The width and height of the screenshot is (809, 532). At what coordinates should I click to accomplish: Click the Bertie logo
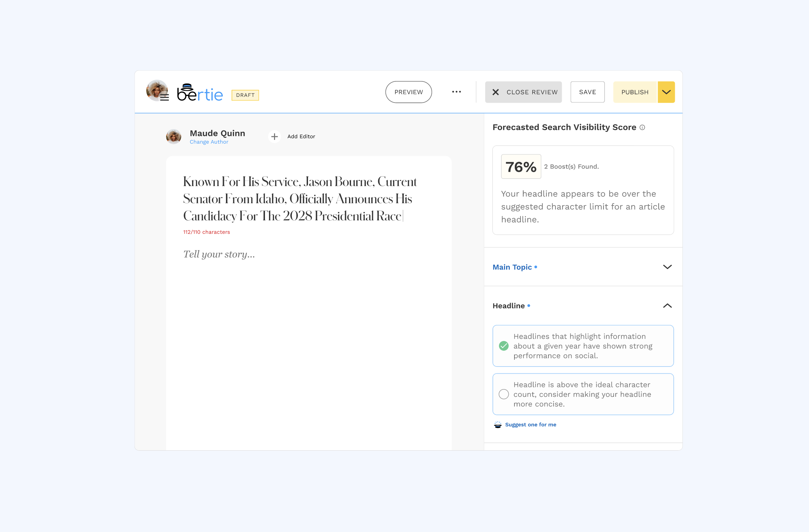[200, 93]
